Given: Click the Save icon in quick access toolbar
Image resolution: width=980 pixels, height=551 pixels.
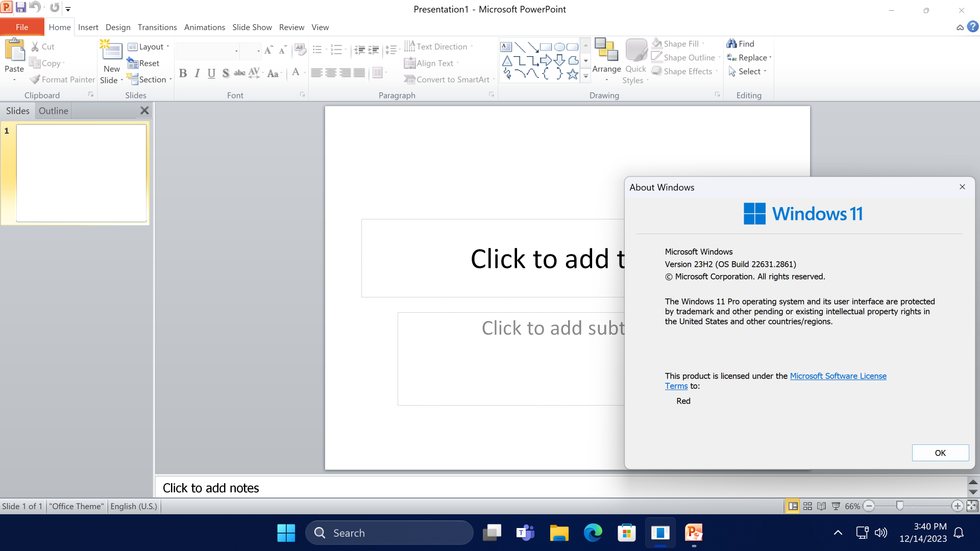Looking at the screenshot, I should click(21, 8).
